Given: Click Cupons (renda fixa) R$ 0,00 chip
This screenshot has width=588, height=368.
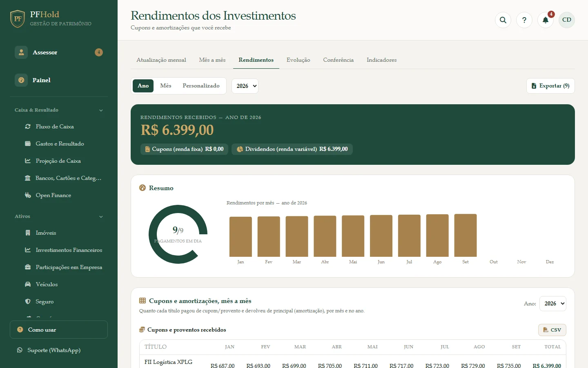Looking at the screenshot, I should tap(184, 149).
